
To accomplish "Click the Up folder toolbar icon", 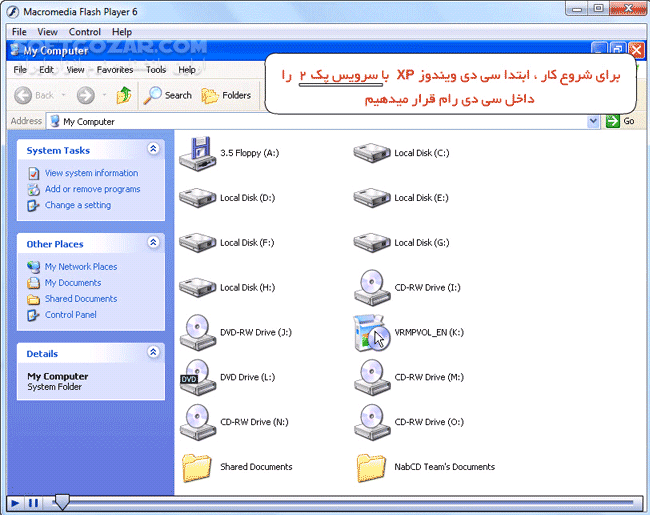I will pyautogui.click(x=124, y=95).
